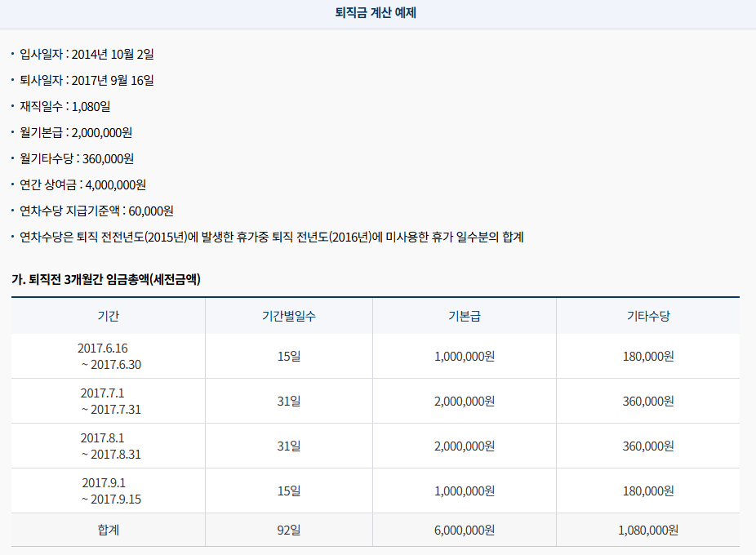Click the 합계 total row label
This screenshot has height=555, width=756.
coord(109,530)
